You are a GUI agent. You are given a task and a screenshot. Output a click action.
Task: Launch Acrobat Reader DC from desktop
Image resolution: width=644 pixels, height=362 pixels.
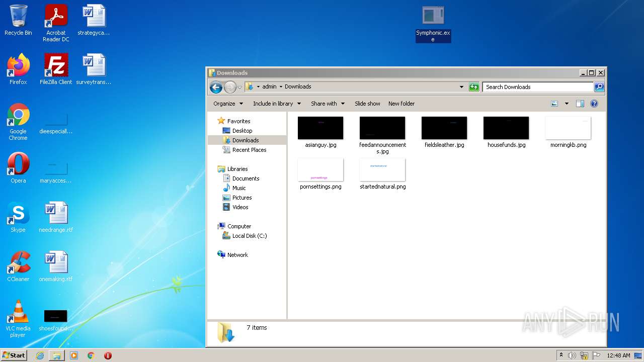click(x=56, y=23)
